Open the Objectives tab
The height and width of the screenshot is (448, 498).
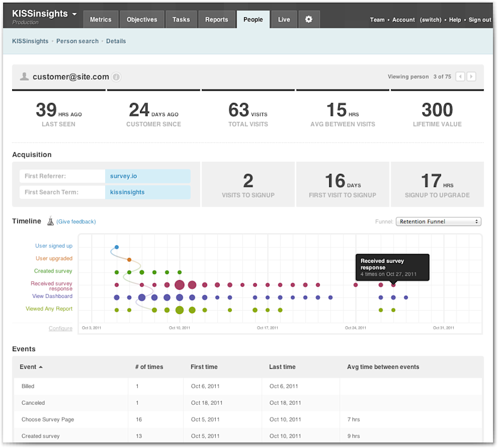click(x=142, y=19)
